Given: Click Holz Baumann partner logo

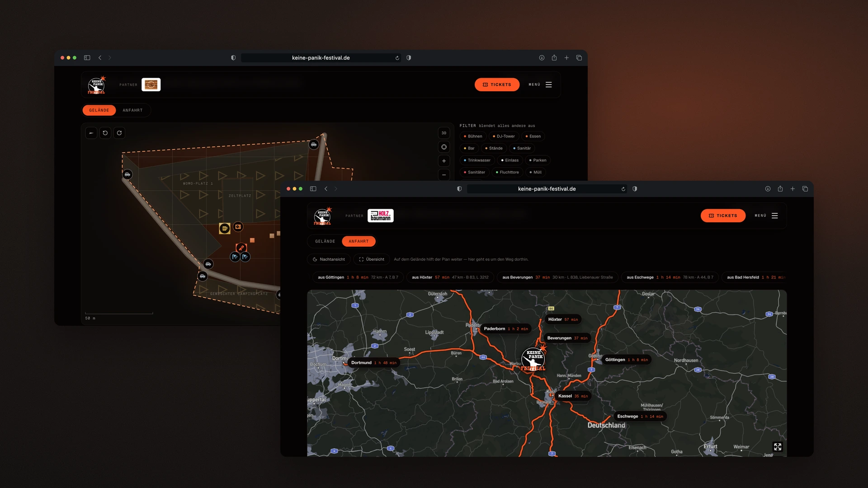Looking at the screenshot, I should (x=380, y=216).
